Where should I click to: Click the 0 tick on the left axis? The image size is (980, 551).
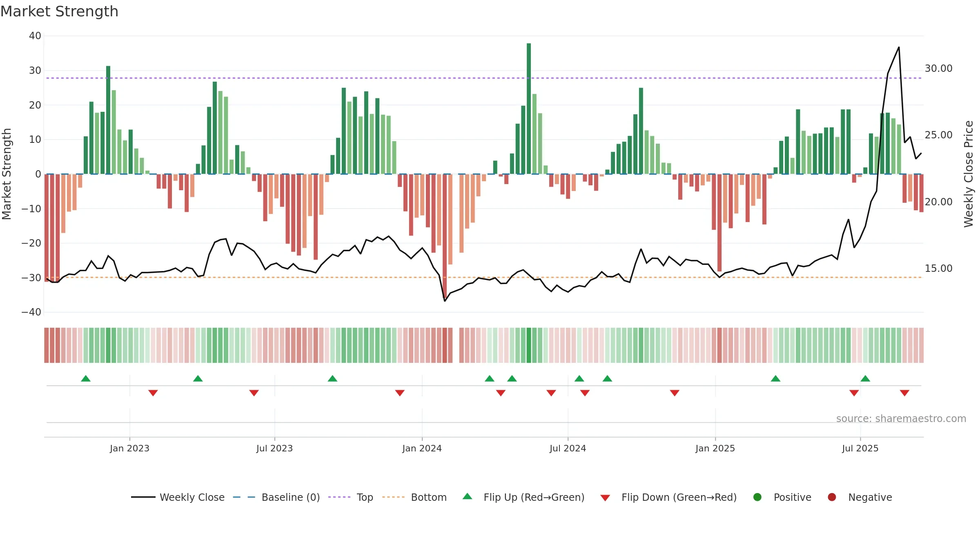click(38, 174)
